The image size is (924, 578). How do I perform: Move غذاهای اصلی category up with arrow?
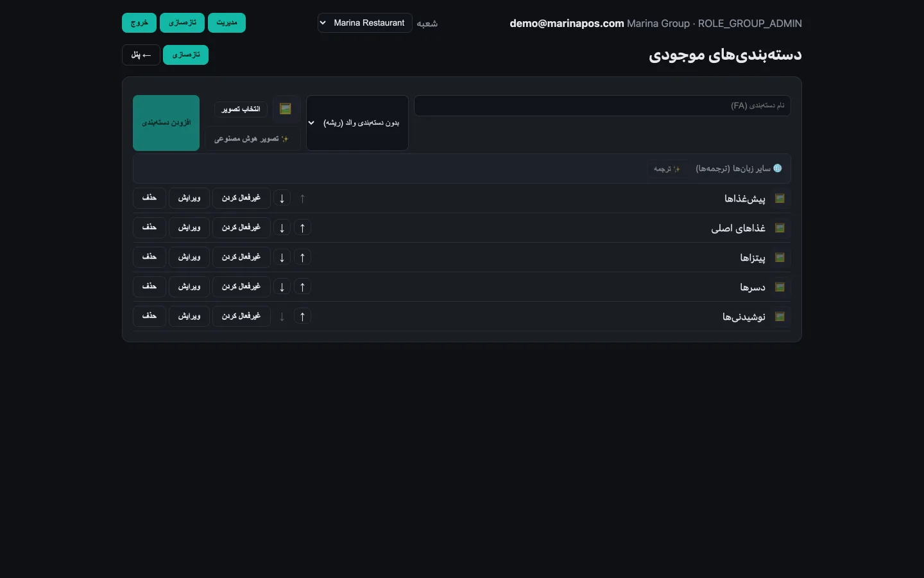tap(302, 228)
